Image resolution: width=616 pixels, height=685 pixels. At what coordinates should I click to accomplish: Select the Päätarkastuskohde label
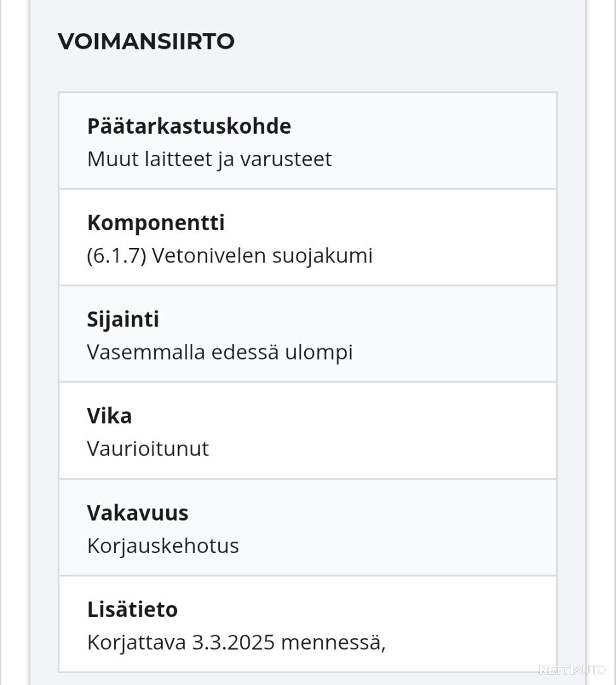point(189,127)
